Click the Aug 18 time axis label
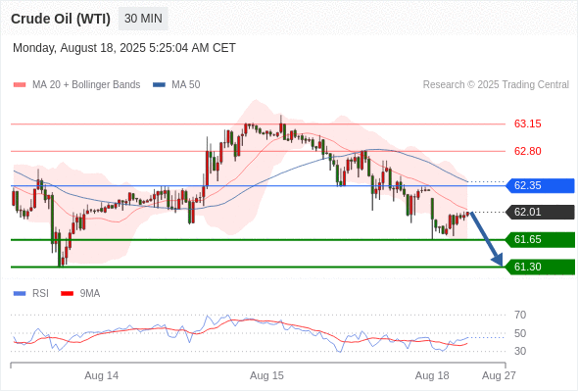This screenshot has height=392, width=578. pyautogui.click(x=432, y=375)
